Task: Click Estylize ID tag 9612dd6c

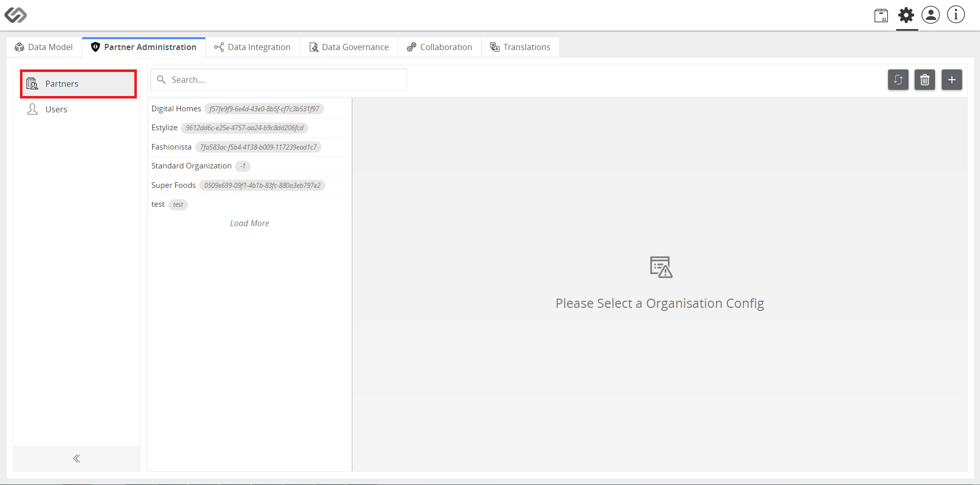Action: point(245,128)
